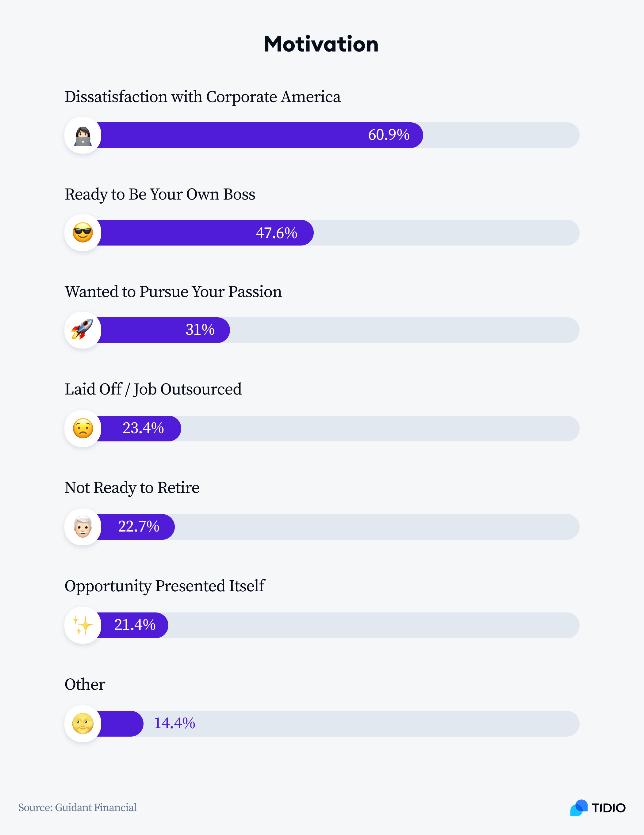This screenshot has height=835, width=644.
Task: Click the woman-at-laptop emoji icon
Action: click(x=82, y=135)
